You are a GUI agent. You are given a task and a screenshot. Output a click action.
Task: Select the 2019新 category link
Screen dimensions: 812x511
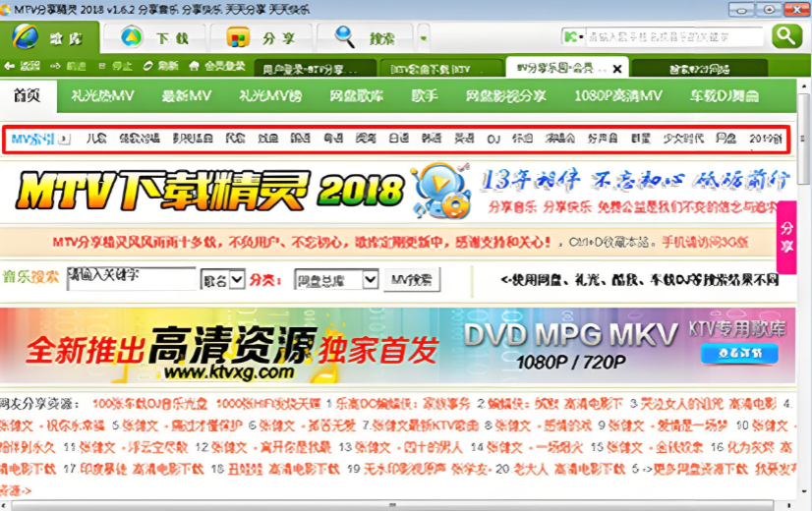click(x=766, y=139)
